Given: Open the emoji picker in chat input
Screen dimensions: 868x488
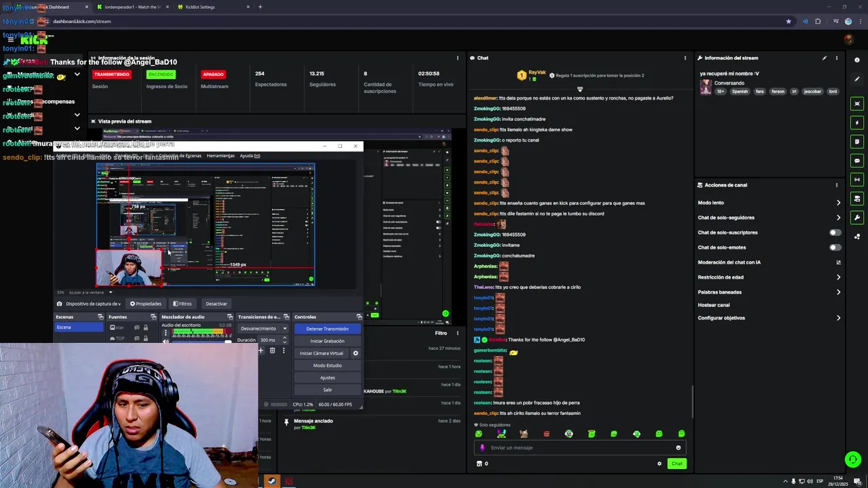Looking at the screenshot, I should click(678, 447).
